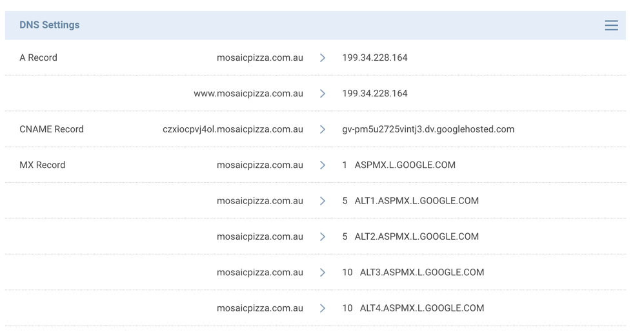Click arrow beside ALT2.ASPMX.L.GOOGLE.COM record

tap(323, 236)
